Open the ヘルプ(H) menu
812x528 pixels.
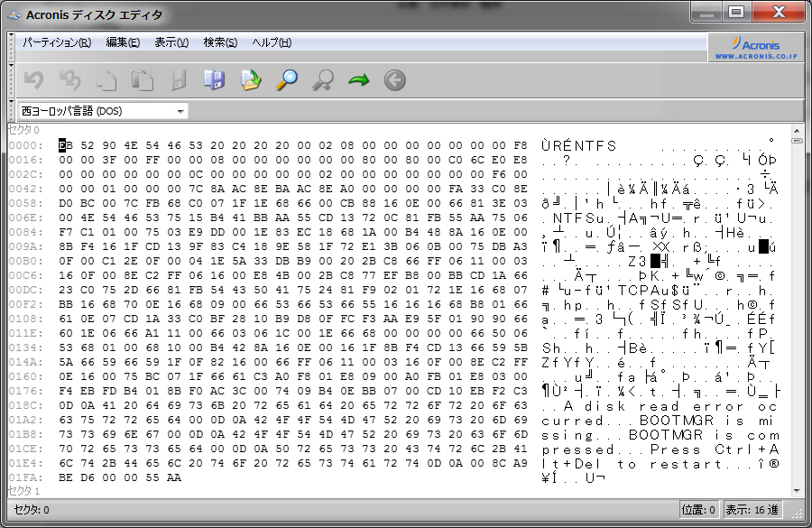tap(272, 42)
